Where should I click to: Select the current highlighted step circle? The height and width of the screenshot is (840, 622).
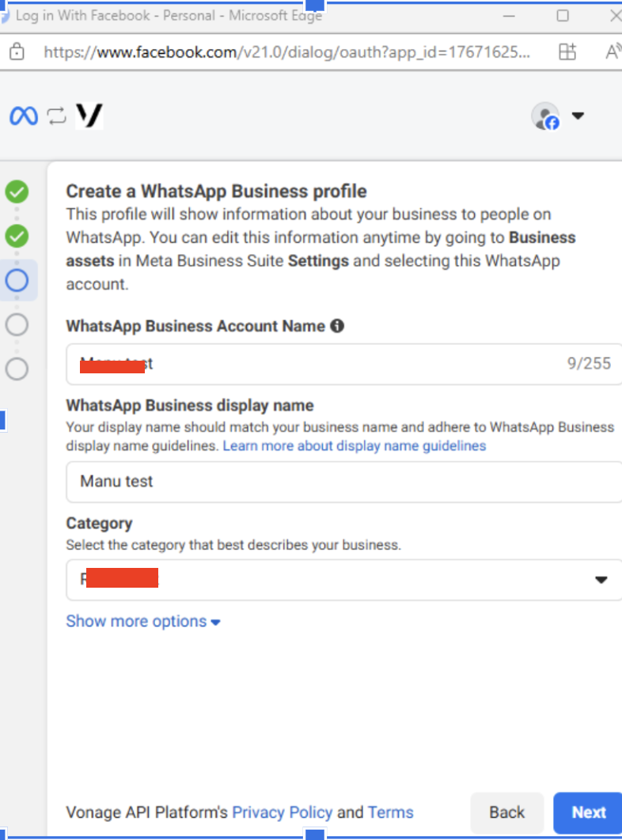pos(17,280)
